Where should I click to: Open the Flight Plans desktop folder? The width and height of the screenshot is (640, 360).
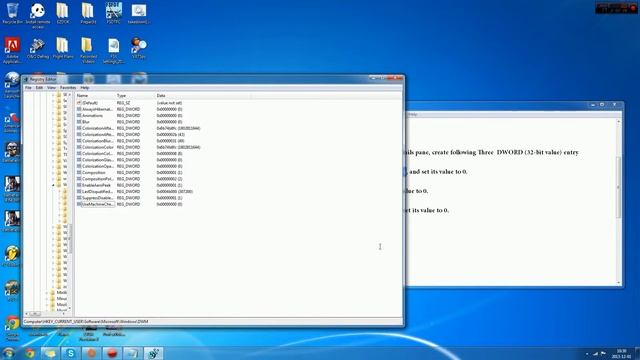63,48
